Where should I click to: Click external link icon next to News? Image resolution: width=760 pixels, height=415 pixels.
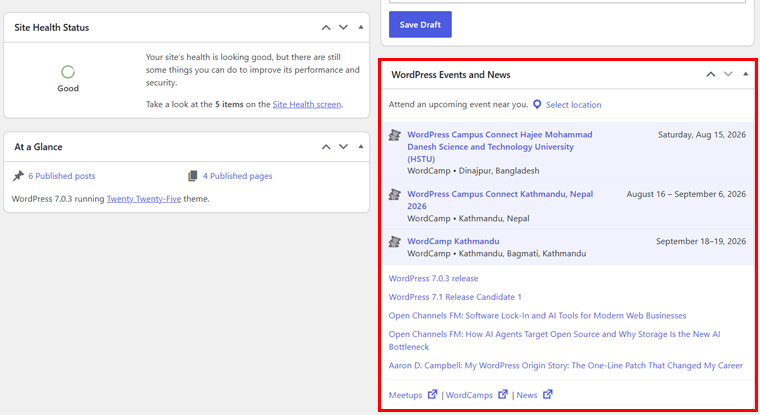[x=547, y=394]
